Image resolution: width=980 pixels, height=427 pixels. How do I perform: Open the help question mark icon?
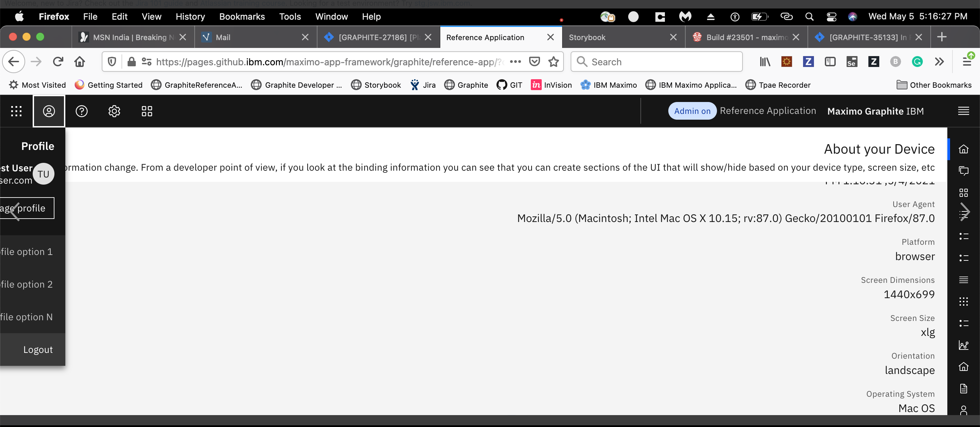click(x=81, y=111)
